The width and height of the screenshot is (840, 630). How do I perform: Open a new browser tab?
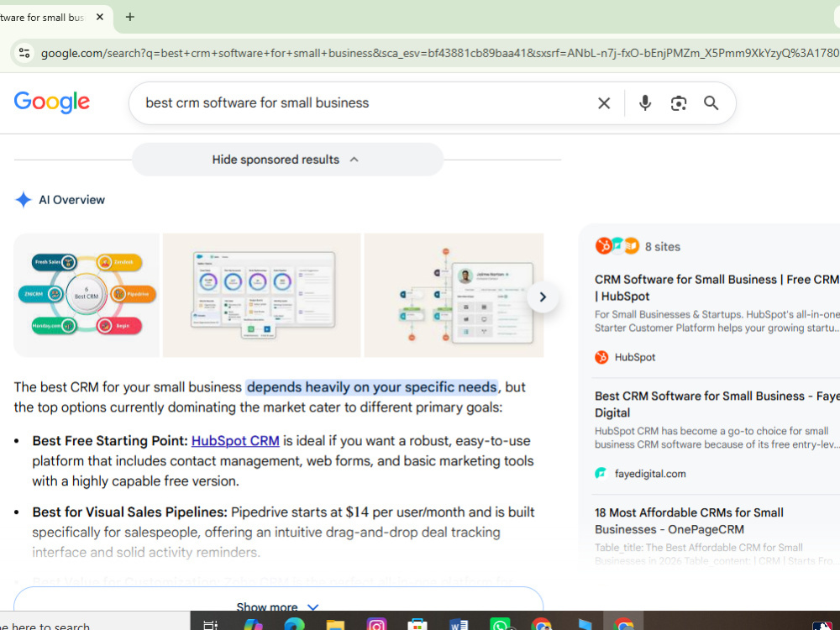(x=129, y=17)
